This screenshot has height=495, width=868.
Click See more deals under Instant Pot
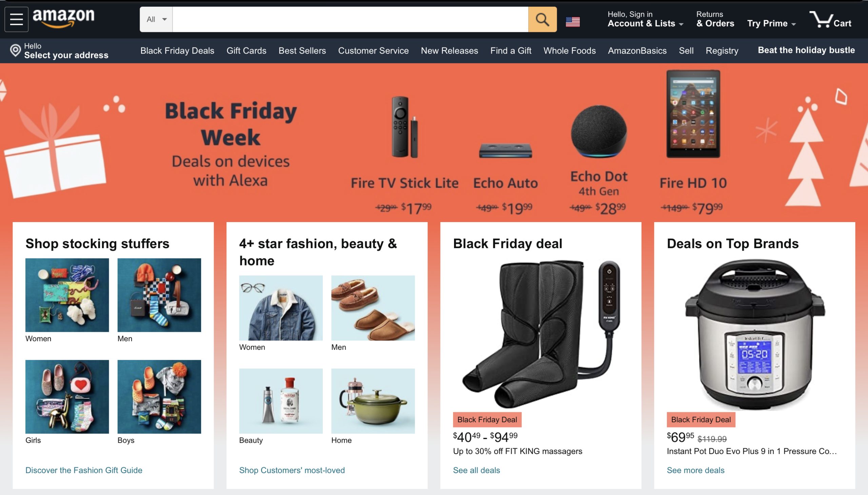pyautogui.click(x=695, y=470)
